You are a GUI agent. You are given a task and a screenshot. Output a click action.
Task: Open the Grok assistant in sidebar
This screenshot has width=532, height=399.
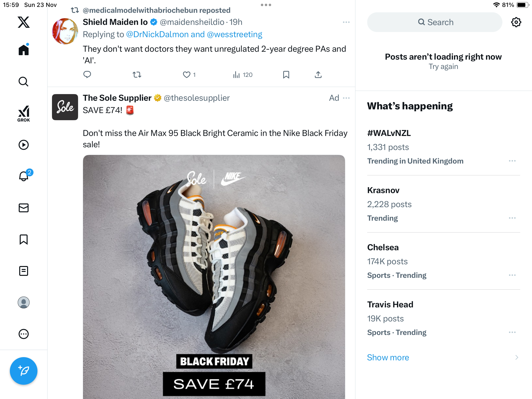[24, 114]
